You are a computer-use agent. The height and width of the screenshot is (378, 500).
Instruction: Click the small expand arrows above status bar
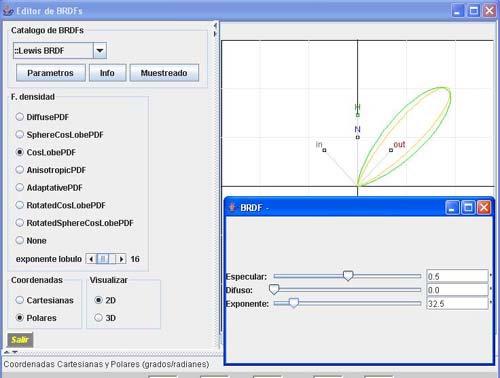10,352
